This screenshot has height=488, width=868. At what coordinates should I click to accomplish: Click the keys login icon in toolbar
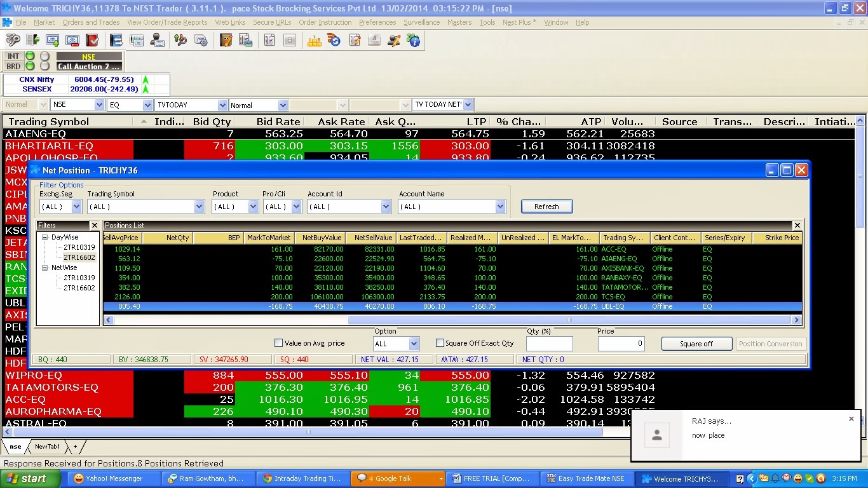tap(13, 40)
